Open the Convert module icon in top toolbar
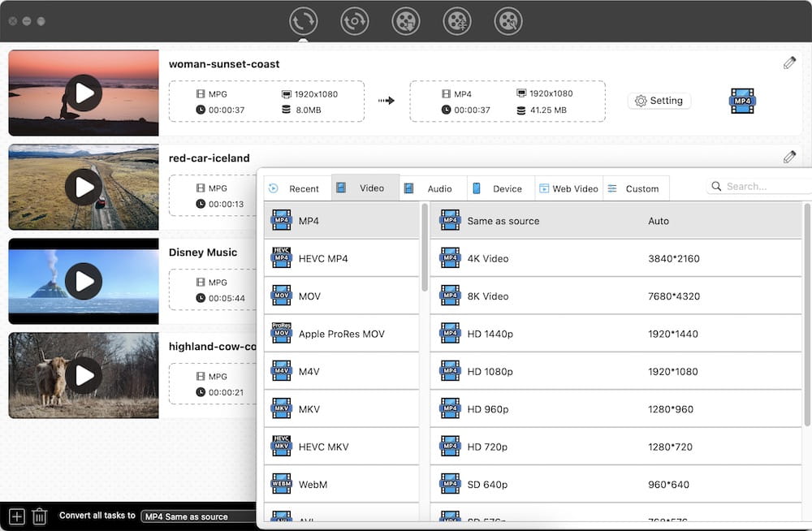The width and height of the screenshot is (812, 531). (303, 21)
